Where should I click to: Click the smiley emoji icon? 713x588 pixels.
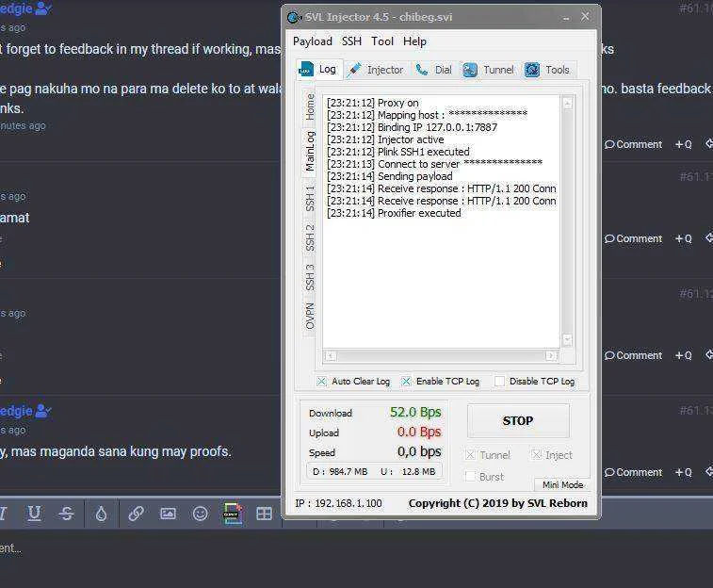(x=200, y=514)
